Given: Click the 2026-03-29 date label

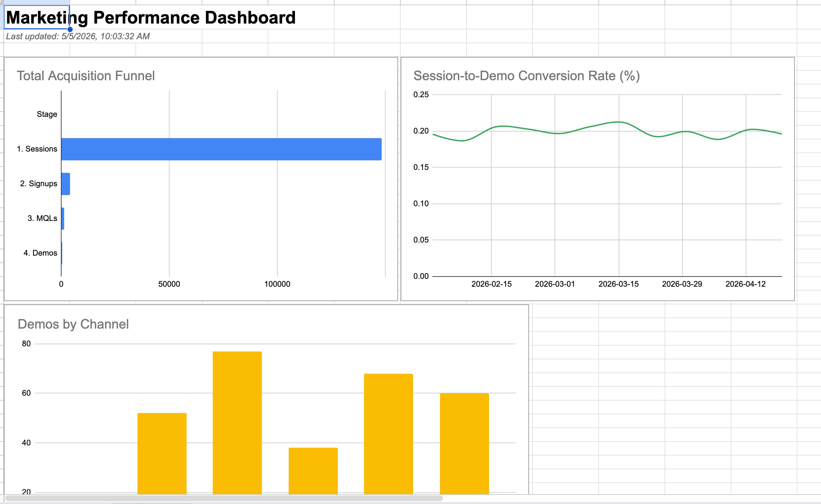Looking at the screenshot, I should (682, 284).
